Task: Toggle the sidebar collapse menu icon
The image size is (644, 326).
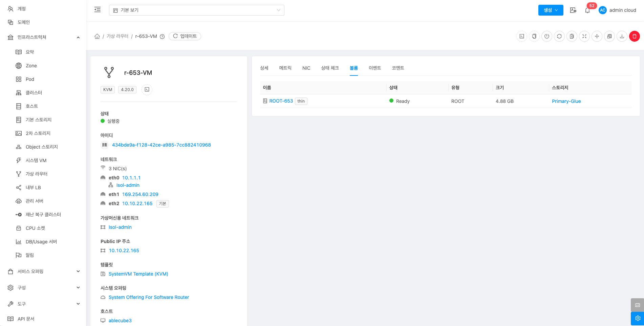Action: (98, 10)
